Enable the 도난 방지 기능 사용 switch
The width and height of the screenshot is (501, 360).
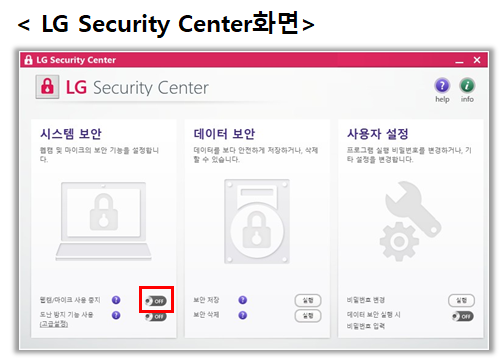coord(156,316)
